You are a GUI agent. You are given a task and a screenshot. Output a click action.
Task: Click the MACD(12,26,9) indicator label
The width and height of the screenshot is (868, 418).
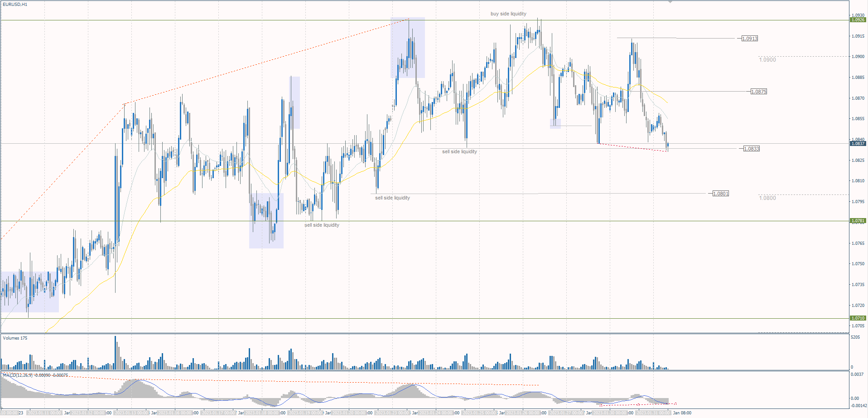point(35,375)
